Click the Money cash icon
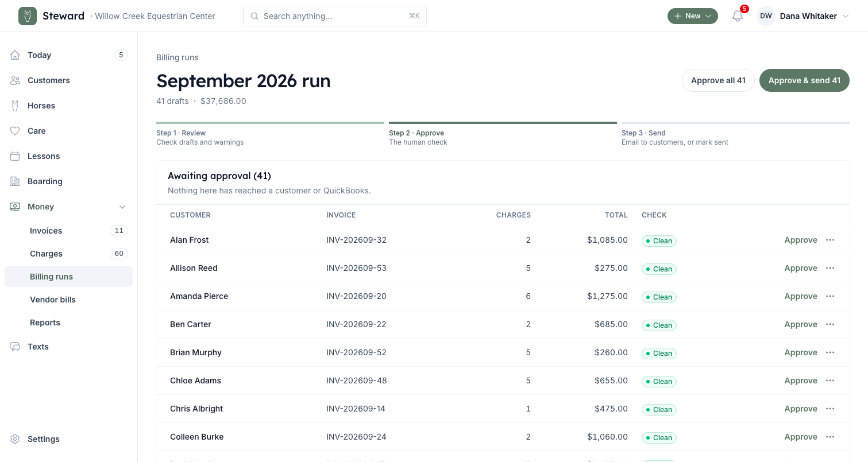 (x=15, y=207)
